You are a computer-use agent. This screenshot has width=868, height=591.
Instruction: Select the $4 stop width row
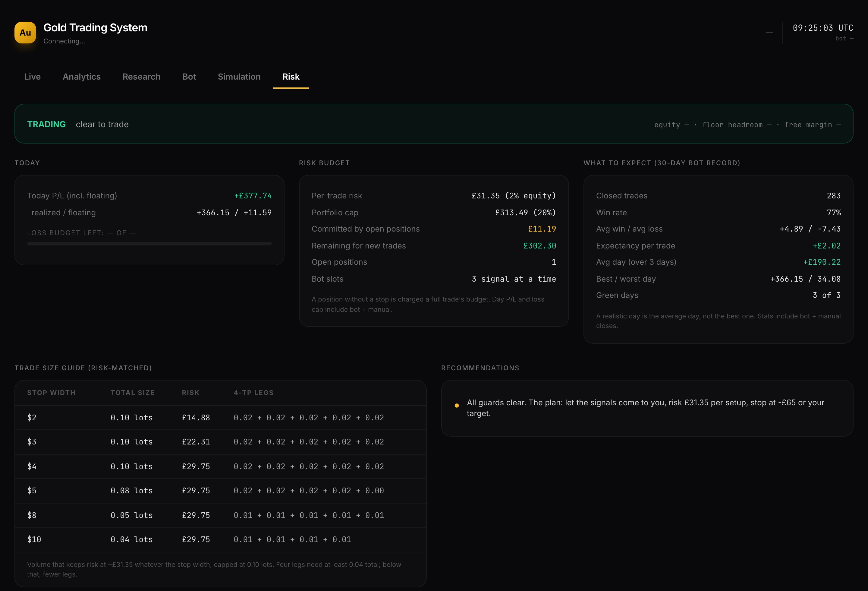click(220, 466)
